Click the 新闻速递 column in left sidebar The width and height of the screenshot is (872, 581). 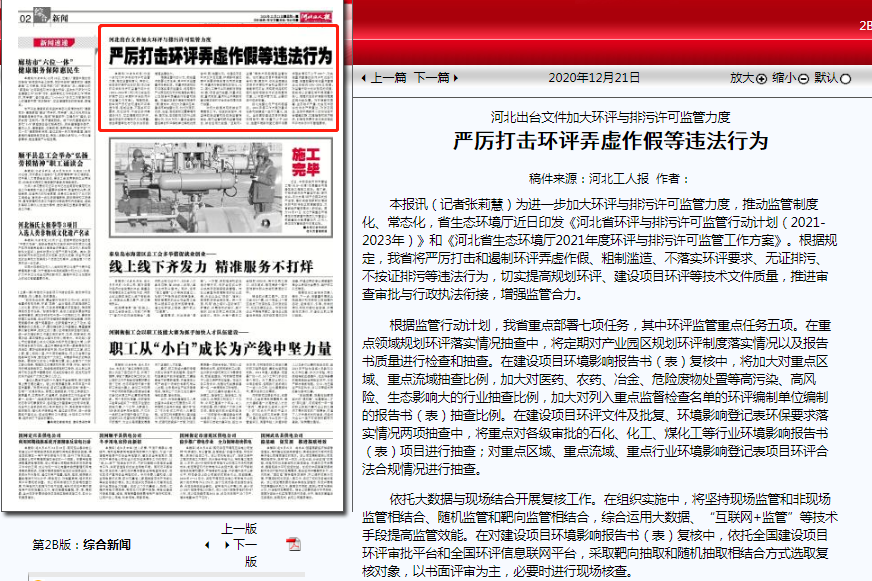(x=57, y=43)
